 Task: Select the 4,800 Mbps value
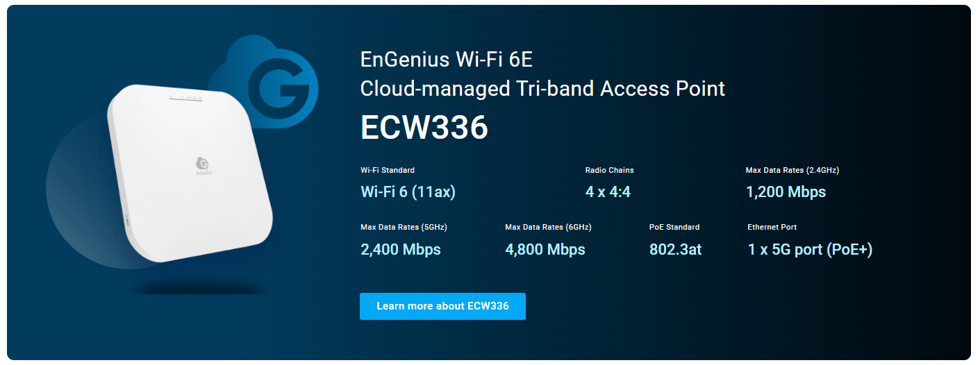(x=545, y=250)
